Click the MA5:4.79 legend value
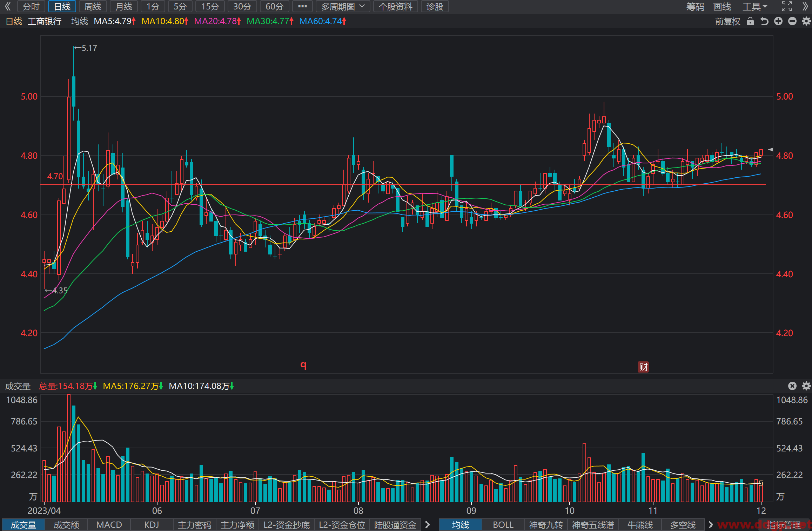The height and width of the screenshot is (531, 812). click(x=115, y=21)
